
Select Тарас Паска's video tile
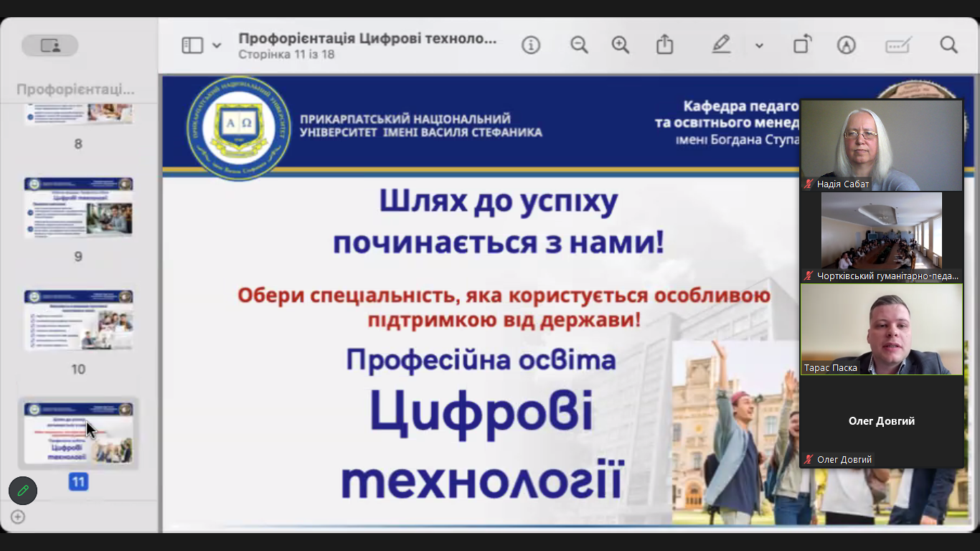click(881, 329)
